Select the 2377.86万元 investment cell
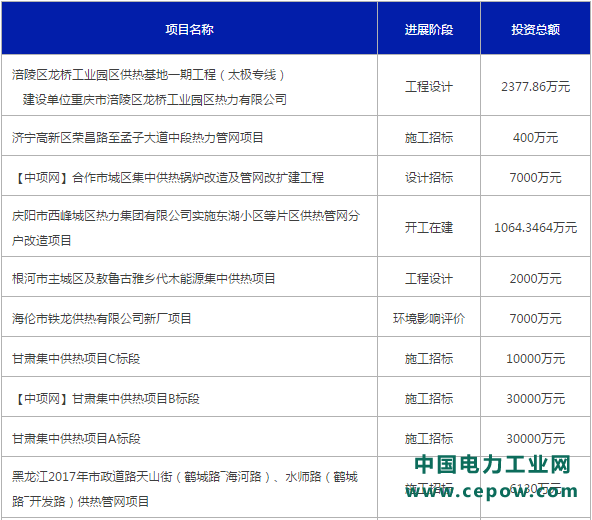This screenshot has width=592, height=520. click(535, 87)
